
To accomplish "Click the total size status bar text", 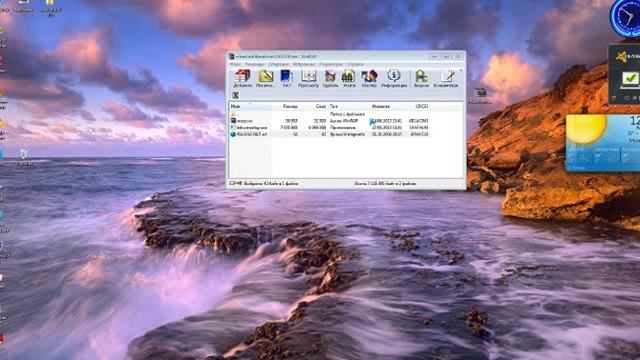I will coord(385,184).
